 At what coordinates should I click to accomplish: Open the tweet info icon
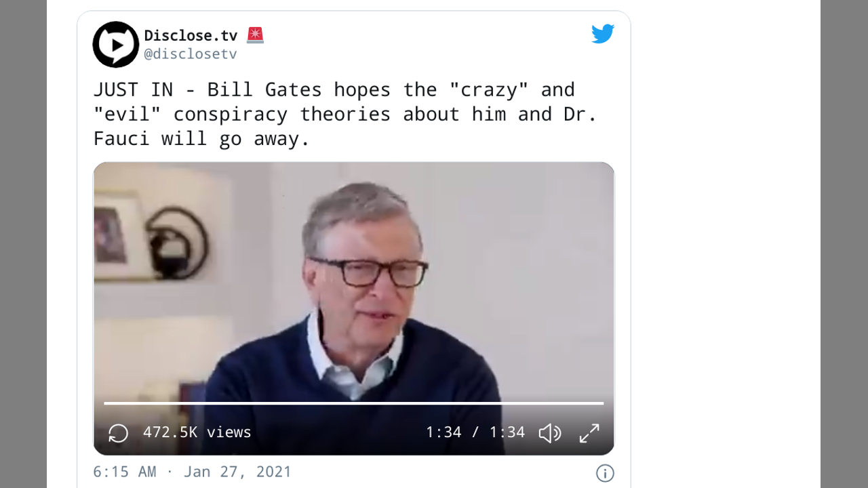(x=605, y=473)
